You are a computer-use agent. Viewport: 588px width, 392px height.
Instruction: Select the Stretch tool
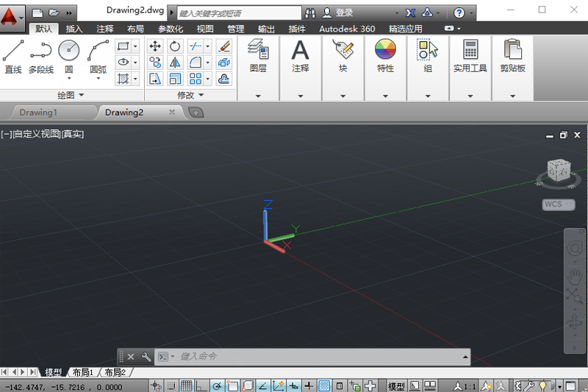coord(155,79)
